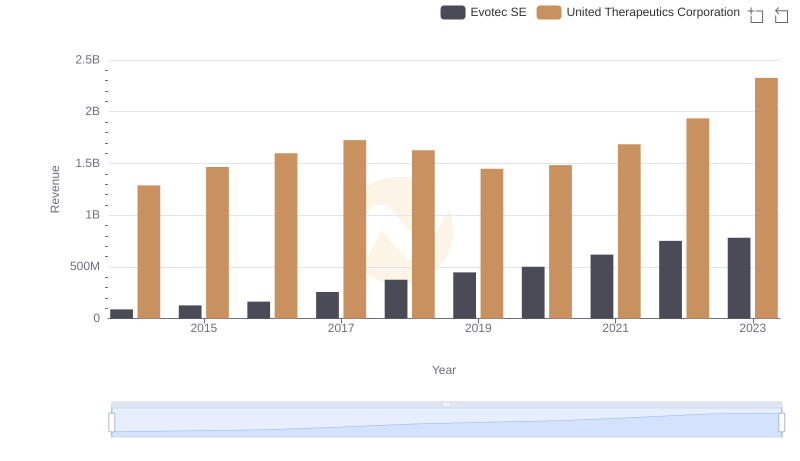Click the 2016 United Therapeutics bar
The image size is (800, 461).
(286, 236)
